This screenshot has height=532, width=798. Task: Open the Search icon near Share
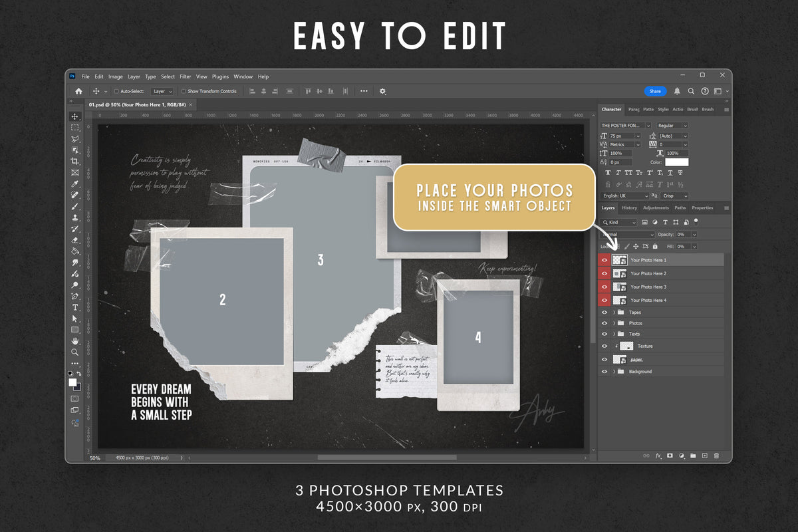pos(691,91)
